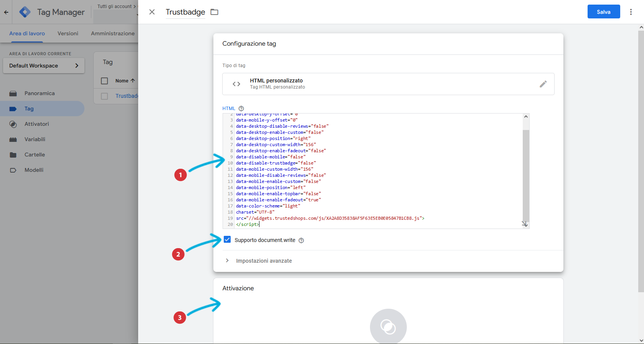Viewport: 644px width, 344px height.
Task: Open help icon for Supporto document.write
Action: pos(301,240)
